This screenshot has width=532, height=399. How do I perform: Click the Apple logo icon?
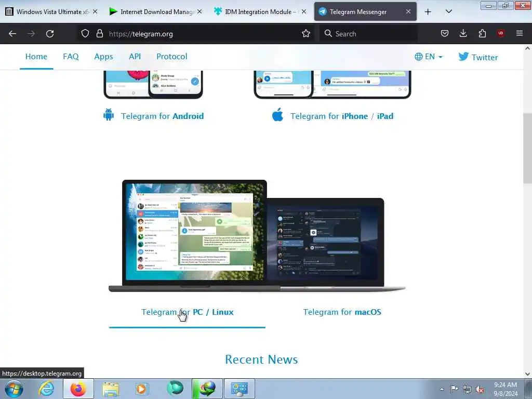277,114
